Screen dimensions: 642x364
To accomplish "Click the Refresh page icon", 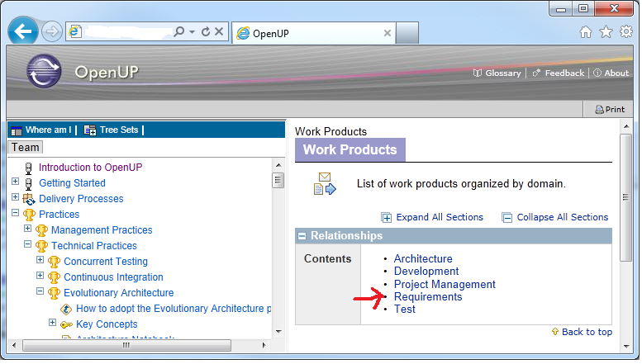I will click(x=206, y=31).
